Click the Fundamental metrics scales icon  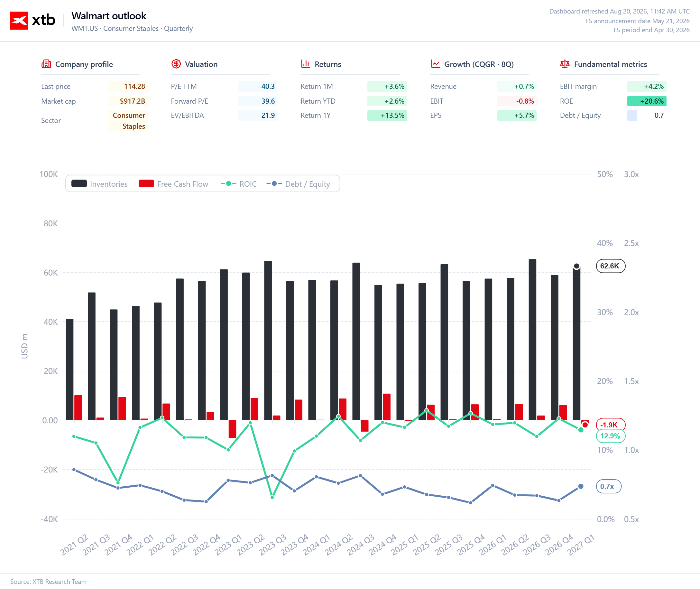[565, 64]
